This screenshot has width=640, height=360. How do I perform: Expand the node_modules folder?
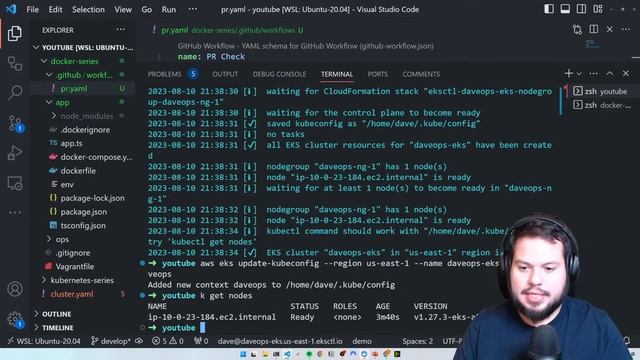pos(83,116)
